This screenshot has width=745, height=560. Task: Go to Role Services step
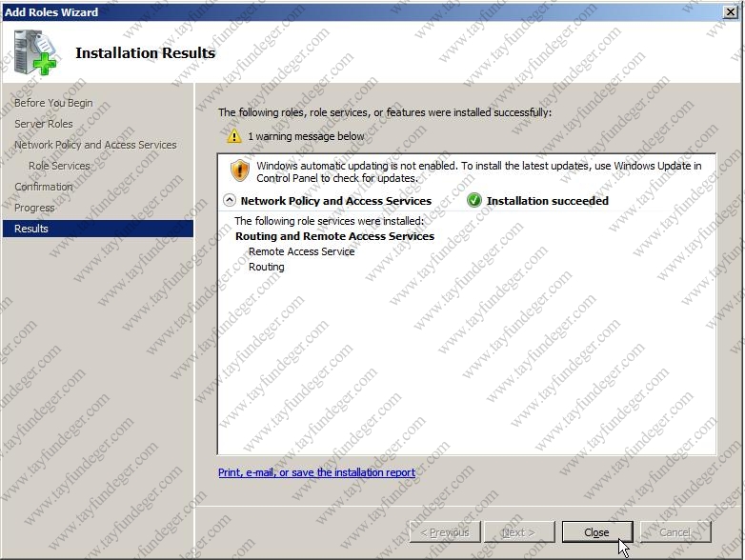pyautogui.click(x=59, y=166)
